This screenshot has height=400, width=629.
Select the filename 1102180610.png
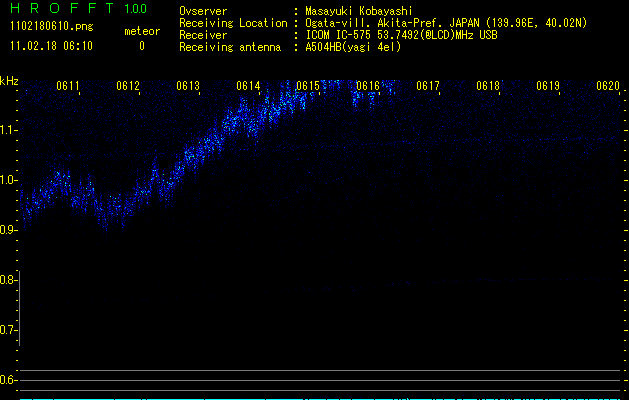[52, 27]
